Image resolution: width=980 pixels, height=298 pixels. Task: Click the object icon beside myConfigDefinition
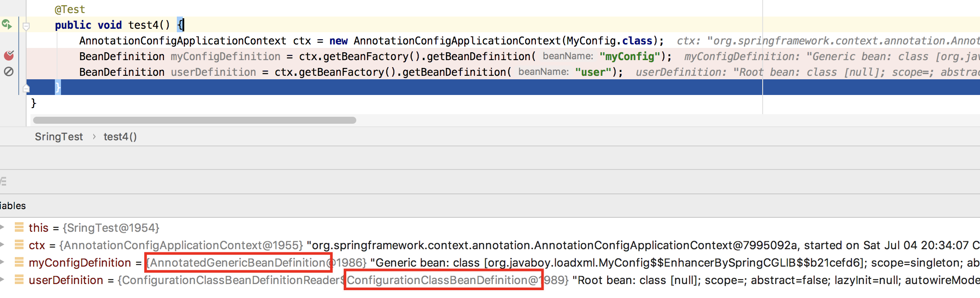(19, 262)
